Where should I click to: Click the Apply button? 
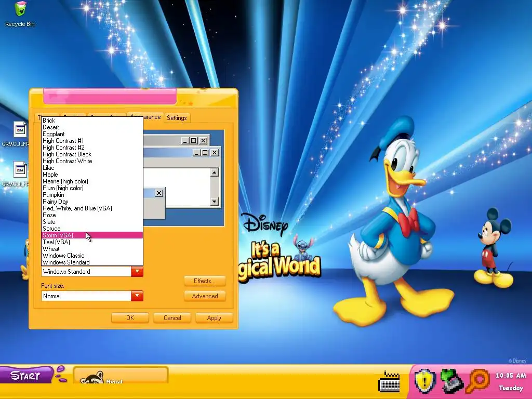pyautogui.click(x=214, y=318)
